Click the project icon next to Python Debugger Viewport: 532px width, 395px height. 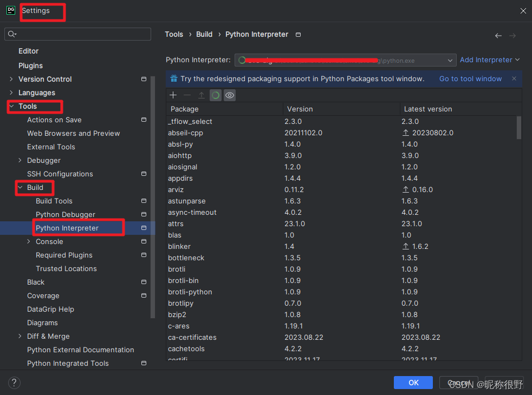click(x=144, y=214)
